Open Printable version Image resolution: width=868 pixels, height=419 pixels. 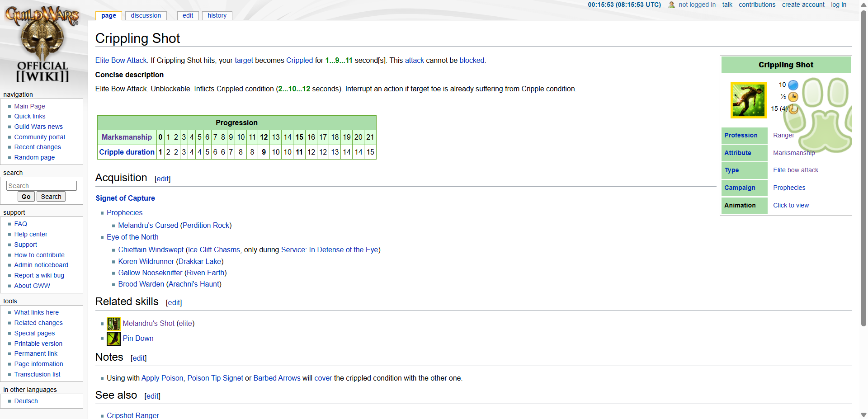pos(38,344)
